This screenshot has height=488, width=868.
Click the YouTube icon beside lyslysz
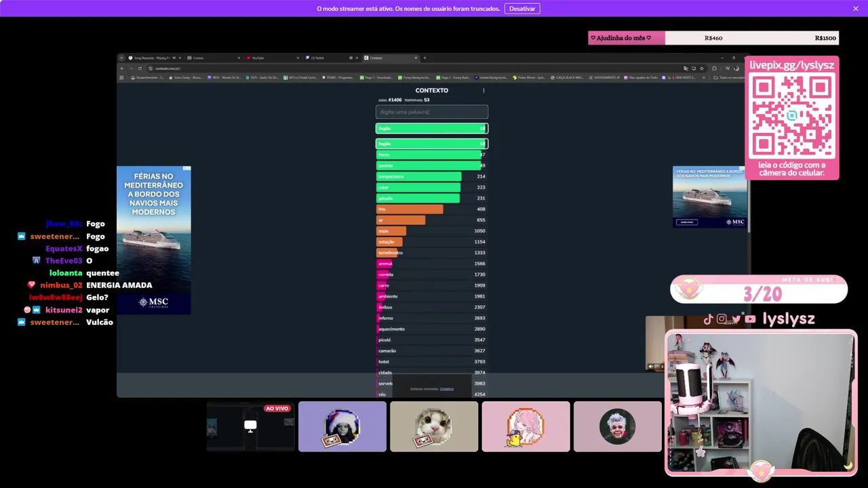[750, 319]
